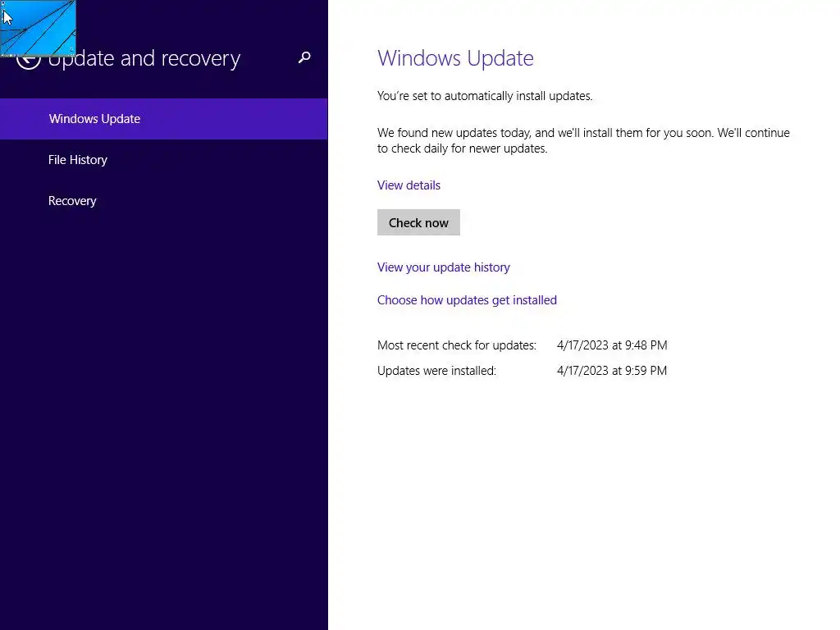
Task: Open the Recovery section
Action: [x=163, y=201]
